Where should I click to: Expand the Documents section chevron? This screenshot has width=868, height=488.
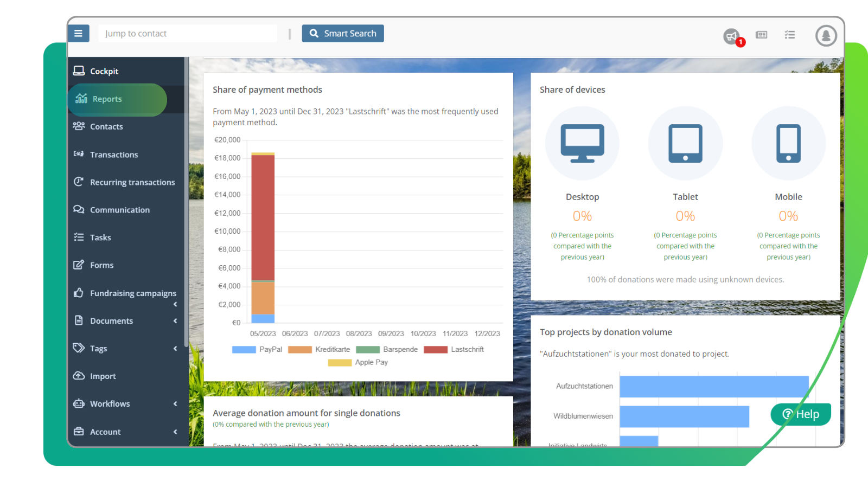pos(175,320)
